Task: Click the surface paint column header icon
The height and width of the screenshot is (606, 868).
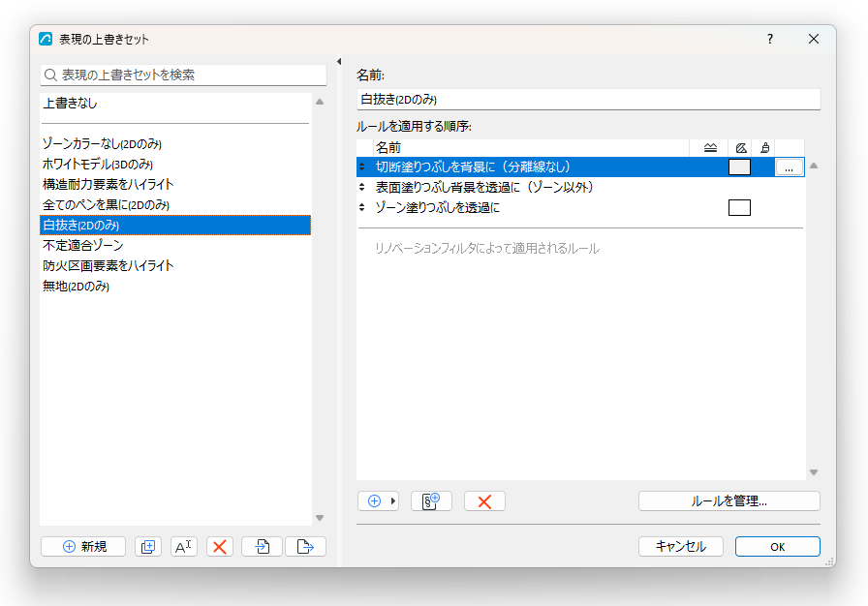Action: point(765,148)
